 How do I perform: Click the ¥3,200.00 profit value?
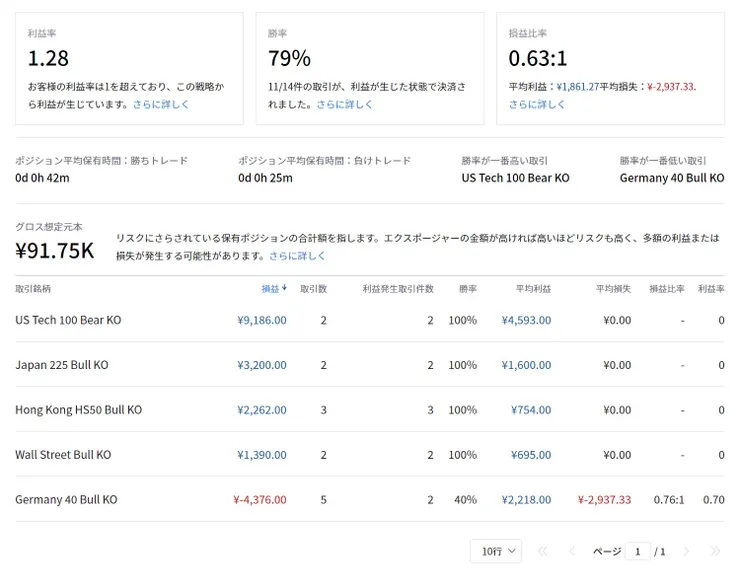262,365
